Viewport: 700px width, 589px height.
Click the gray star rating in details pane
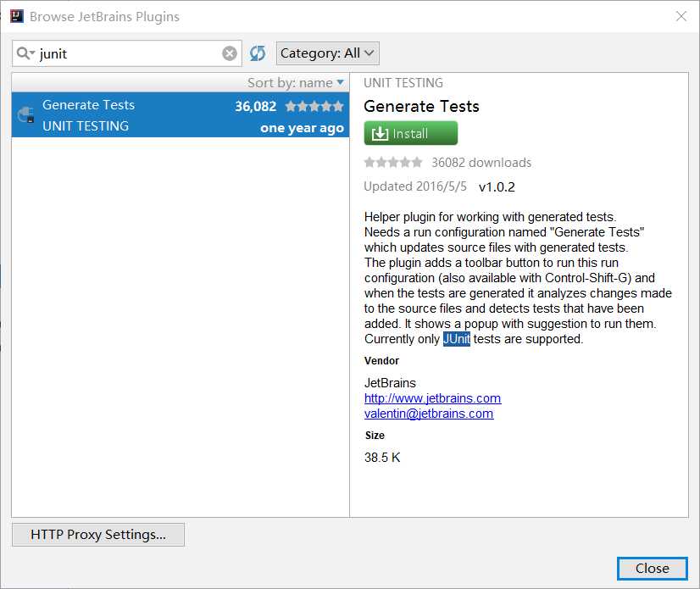pos(393,162)
